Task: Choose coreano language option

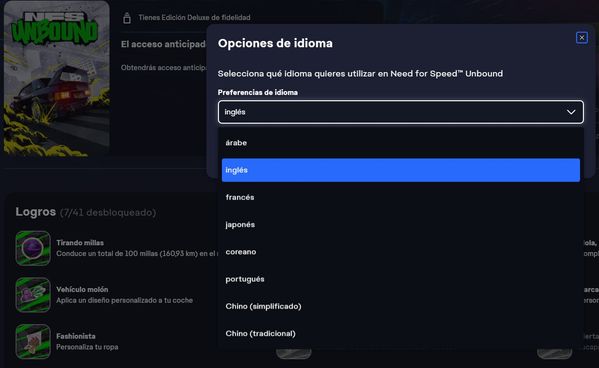Action: pos(401,252)
